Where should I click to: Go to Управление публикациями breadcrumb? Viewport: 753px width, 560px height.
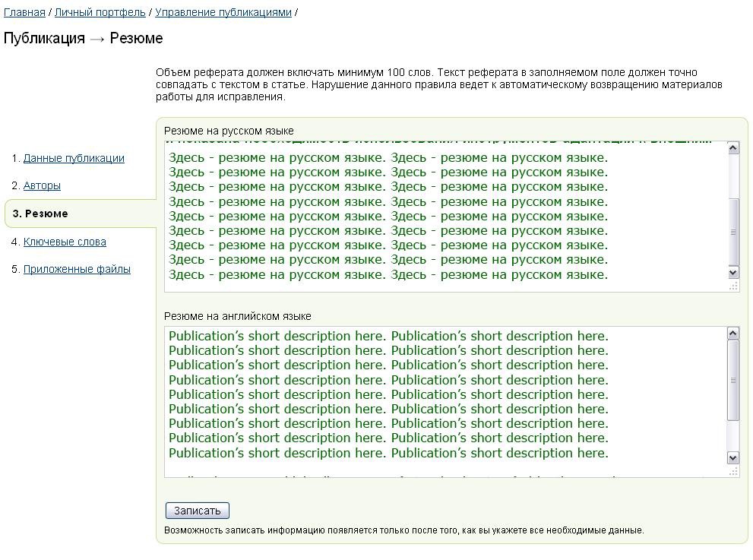(223, 12)
